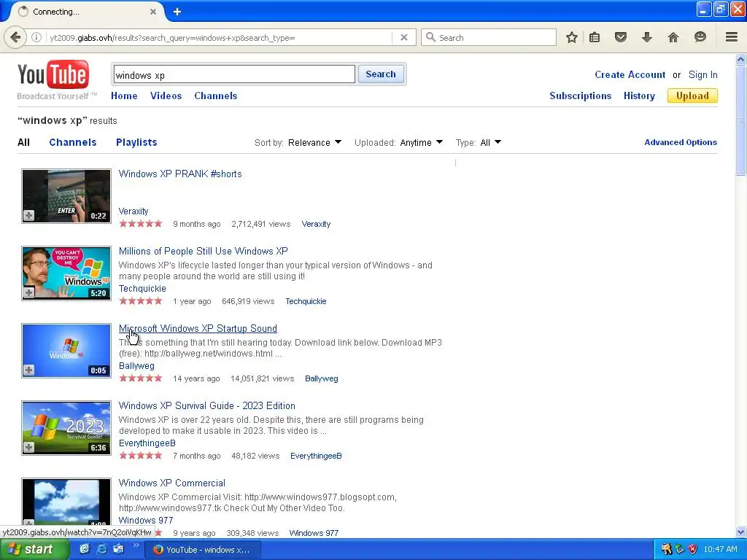Click the YouTube Search button

click(381, 74)
